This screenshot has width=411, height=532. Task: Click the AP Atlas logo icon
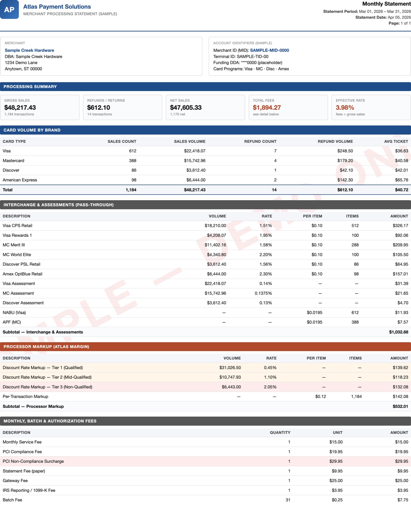9,9
